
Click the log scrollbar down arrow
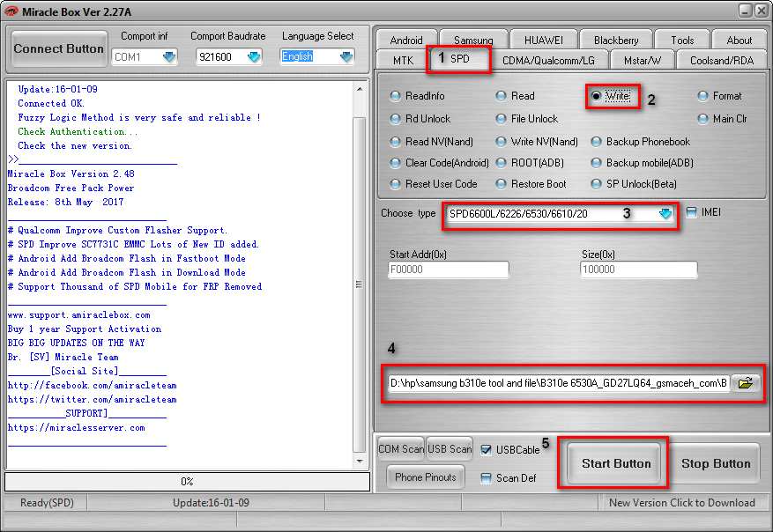(x=360, y=461)
